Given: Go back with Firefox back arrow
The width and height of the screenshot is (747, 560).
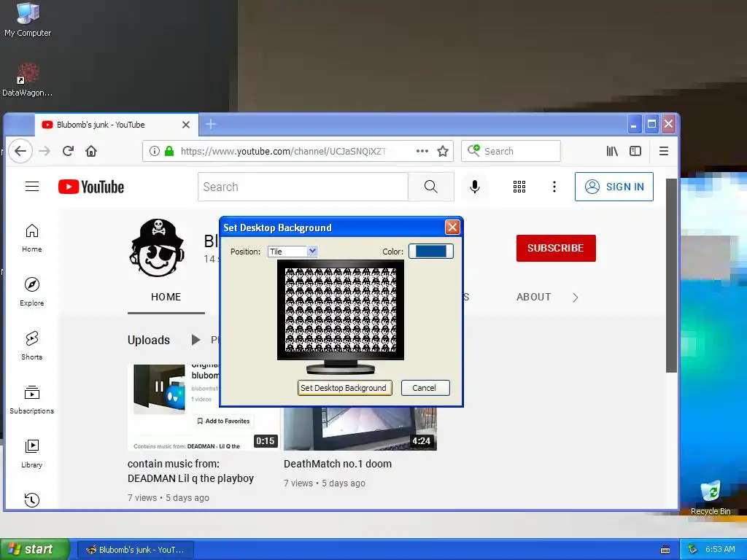Looking at the screenshot, I should coord(20,151).
